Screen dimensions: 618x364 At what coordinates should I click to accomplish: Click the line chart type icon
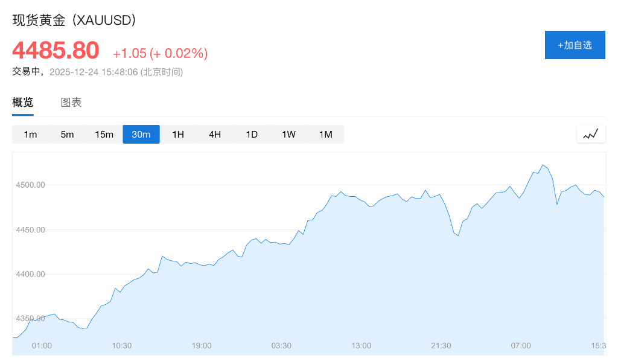point(591,134)
